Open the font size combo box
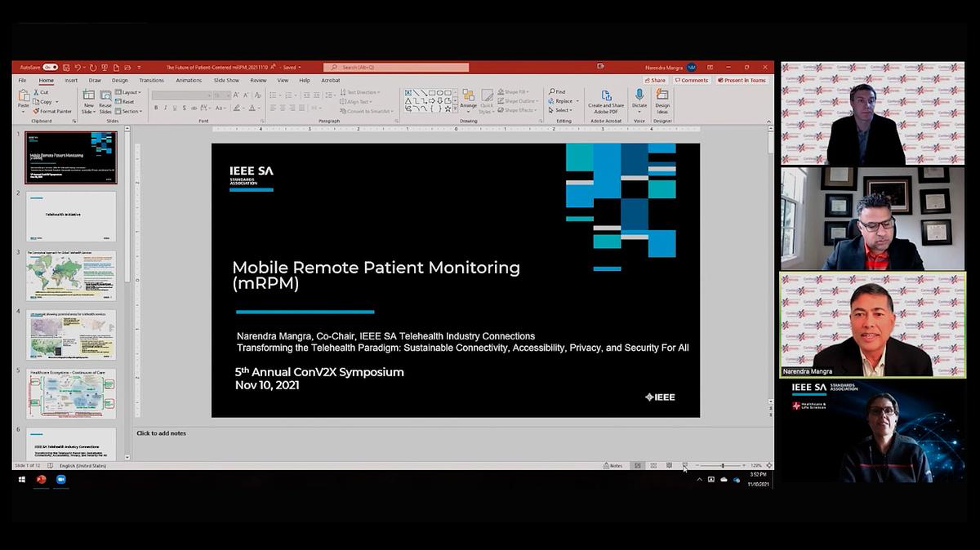Image resolution: width=980 pixels, height=550 pixels. (220, 95)
